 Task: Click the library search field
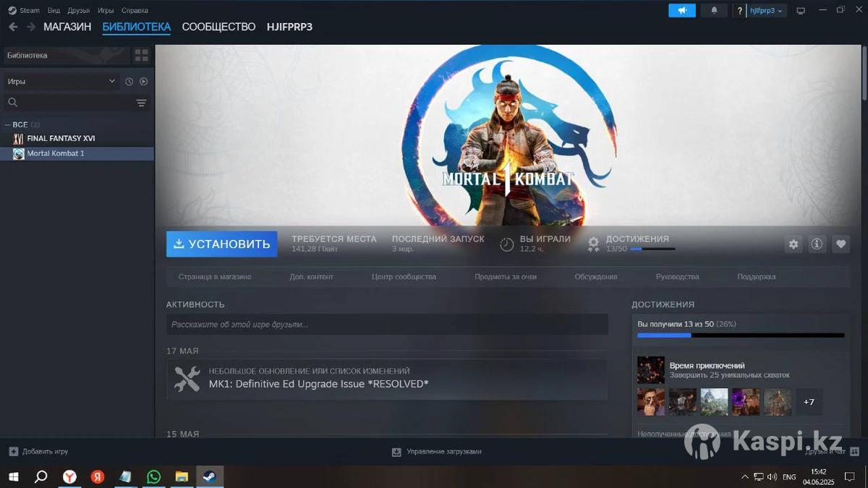(x=72, y=103)
